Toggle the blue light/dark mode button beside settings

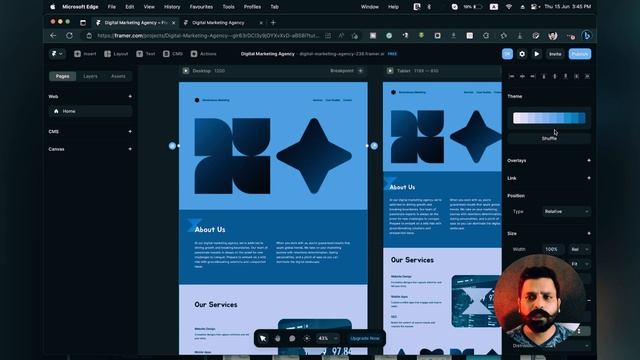[x=507, y=54]
